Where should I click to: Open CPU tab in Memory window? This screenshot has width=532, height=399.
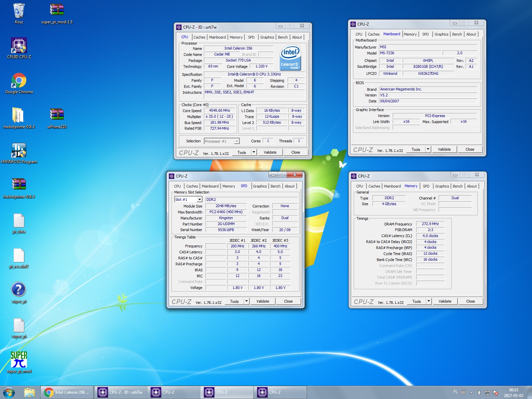point(360,186)
